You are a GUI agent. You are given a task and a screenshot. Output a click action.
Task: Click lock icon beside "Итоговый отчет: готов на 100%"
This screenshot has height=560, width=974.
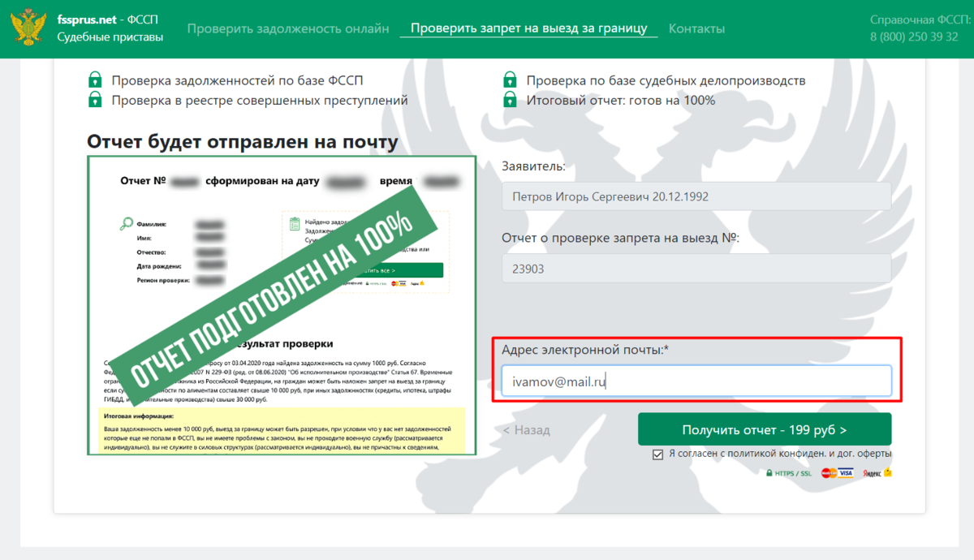[x=510, y=100]
